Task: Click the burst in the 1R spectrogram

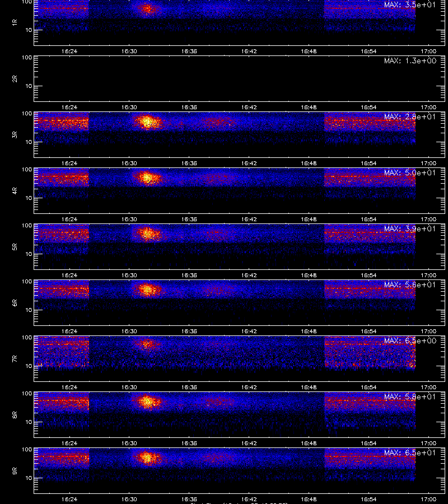Action: [147, 8]
